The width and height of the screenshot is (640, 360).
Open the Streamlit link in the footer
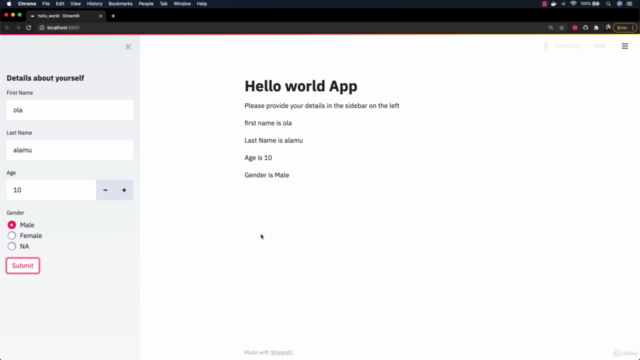(x=281, y=352)
